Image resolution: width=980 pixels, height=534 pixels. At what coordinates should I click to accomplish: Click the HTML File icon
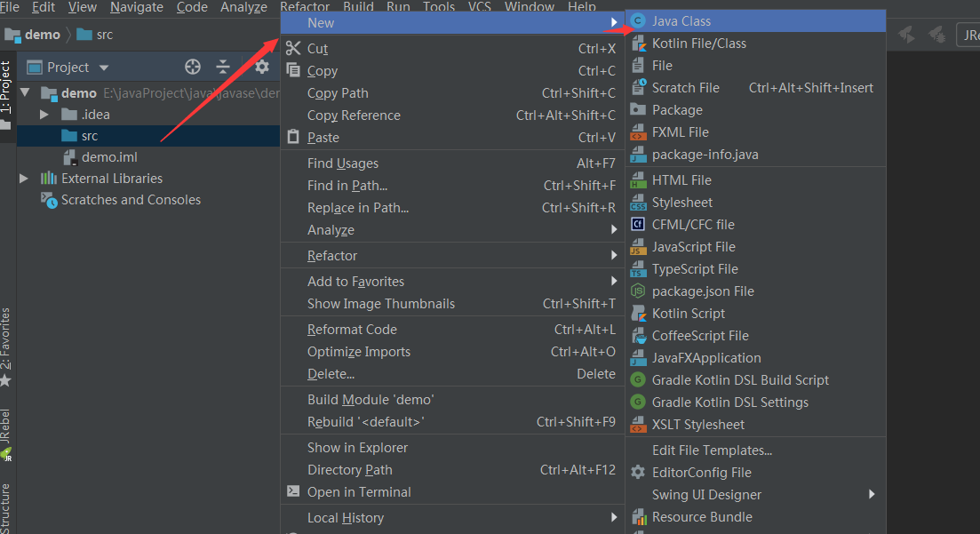pos(638,180)
